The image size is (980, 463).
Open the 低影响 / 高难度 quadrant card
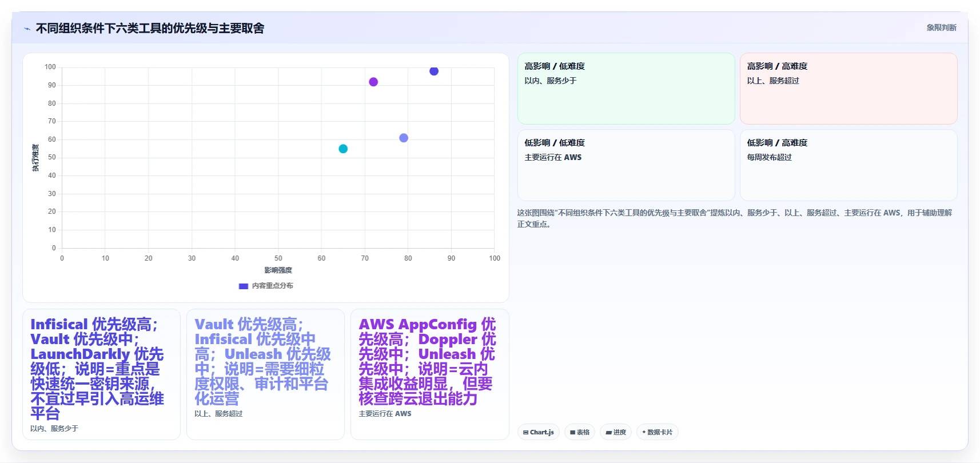[x=848, y=165]
